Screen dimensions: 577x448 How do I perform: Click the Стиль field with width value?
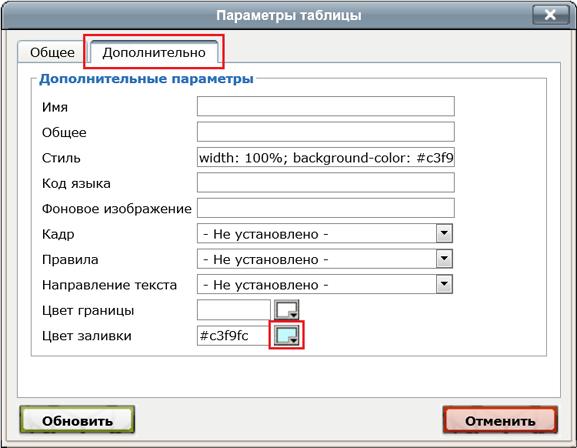pyautogui.click(x=326, y=157)
